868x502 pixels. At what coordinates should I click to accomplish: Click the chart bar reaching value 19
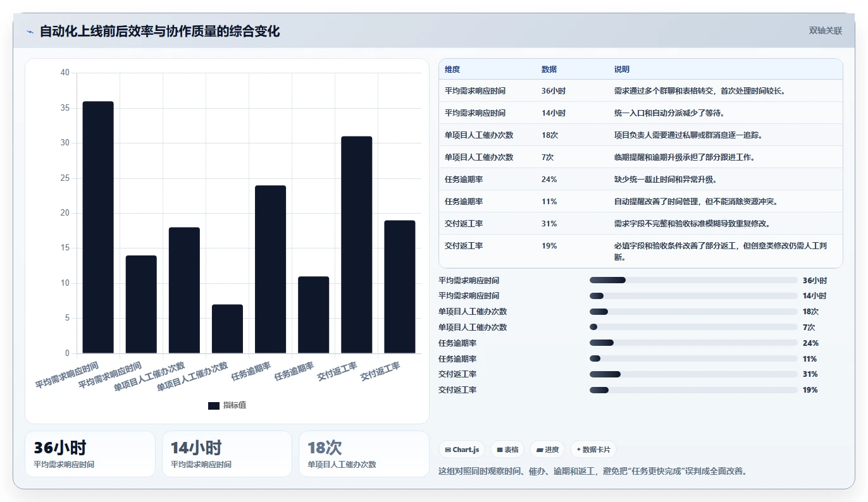pyautogui.click(x=399, y=287)
